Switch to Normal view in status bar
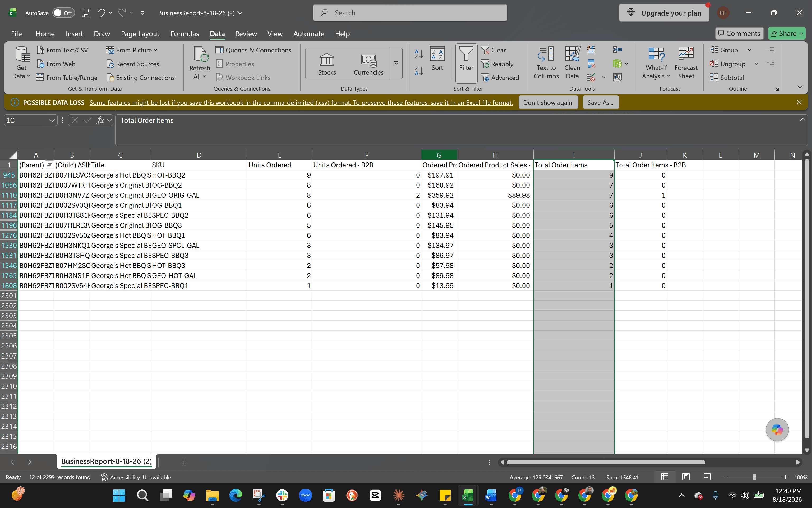 point(664,477)
